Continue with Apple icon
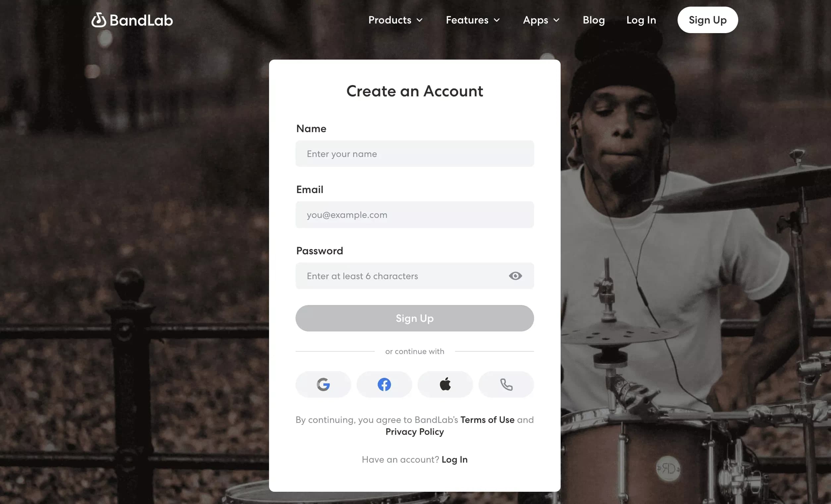Image resolution: width=831 pixels, height=504 pixels. pyautogui.click(x=445, y=384)
